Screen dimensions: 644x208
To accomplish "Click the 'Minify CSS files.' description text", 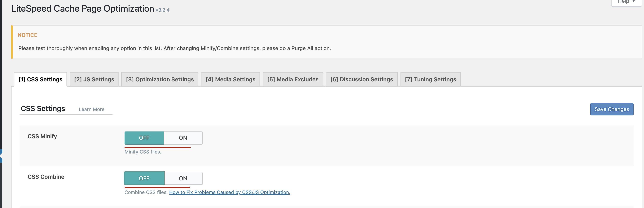I will click(x=143, y=152).
